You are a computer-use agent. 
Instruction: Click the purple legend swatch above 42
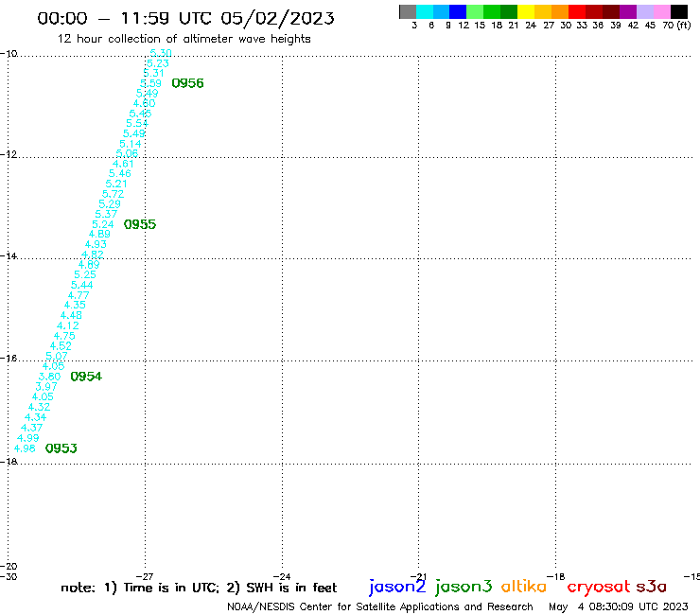click(628, 11)
